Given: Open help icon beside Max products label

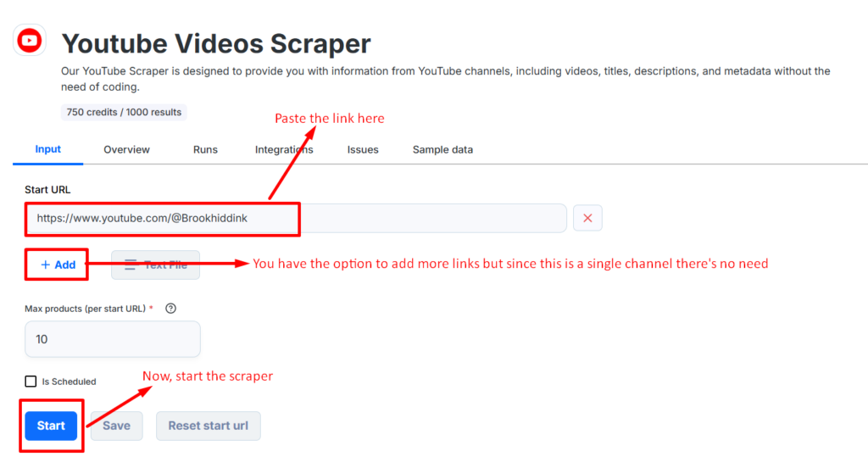Looking at the screenshot, I should pyautogui.click(x=170, y=309).
